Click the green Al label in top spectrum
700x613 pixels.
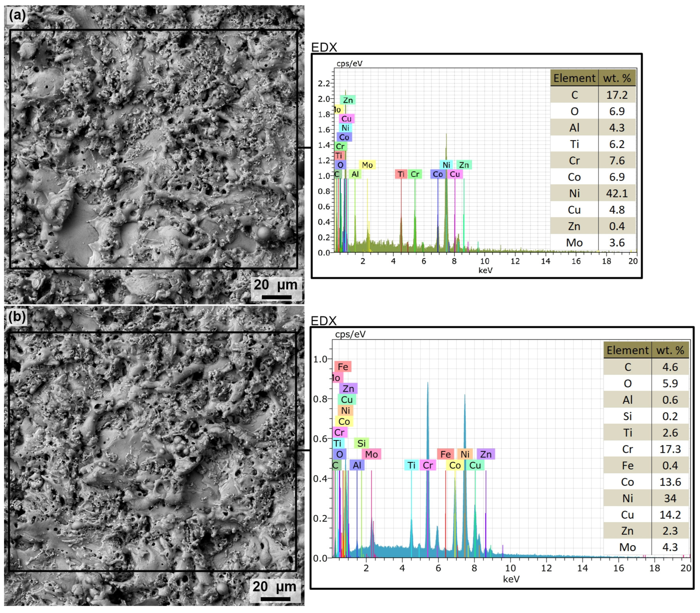(355, 174)
